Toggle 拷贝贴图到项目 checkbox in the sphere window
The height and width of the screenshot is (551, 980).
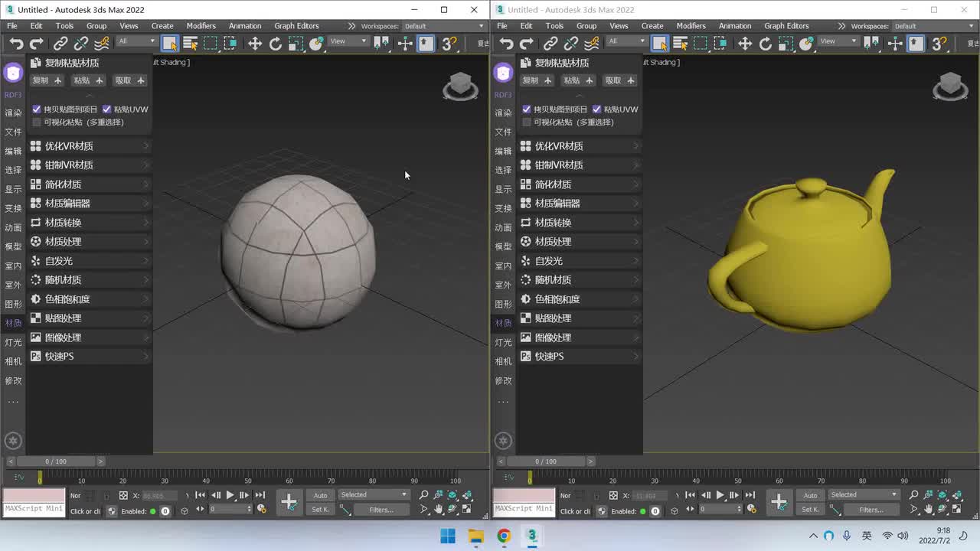pyautogui.click(x=36, y=109)
